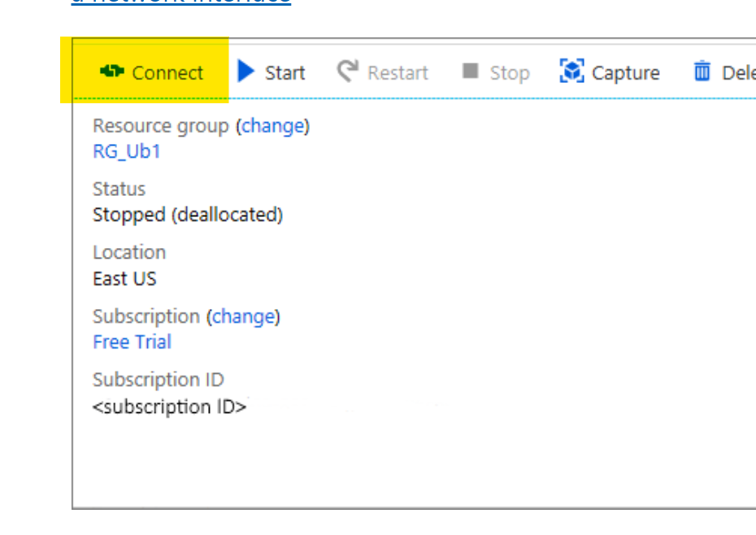756x535 pixels.
Task: Click the East US location value
Action: point(124,279)
